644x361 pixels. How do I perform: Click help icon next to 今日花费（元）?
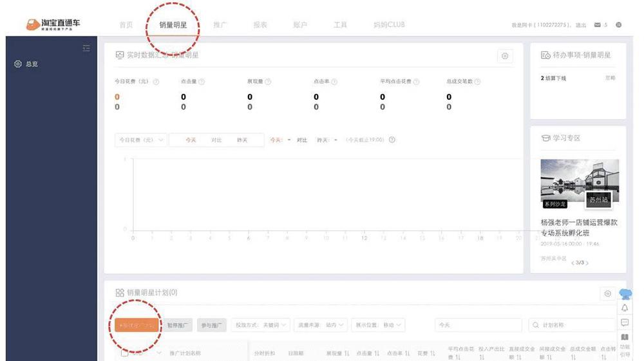[x=156, y=82]
